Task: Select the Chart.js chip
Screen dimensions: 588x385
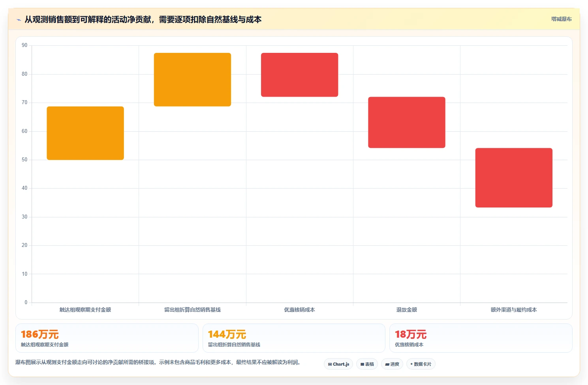Action: click(338, 364)
